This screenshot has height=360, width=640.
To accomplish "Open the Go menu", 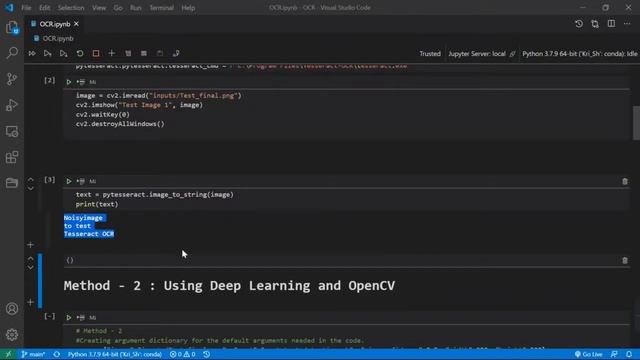I will (x=118, y=8).
